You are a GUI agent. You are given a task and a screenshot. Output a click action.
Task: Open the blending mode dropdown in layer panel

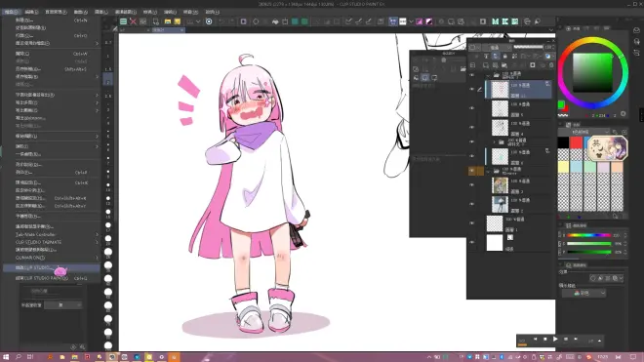pos(496,47)
